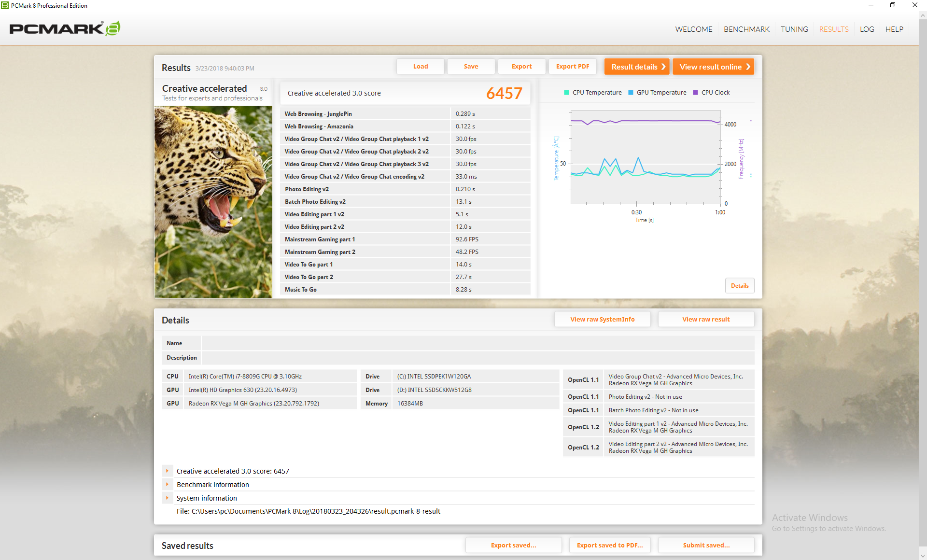Click the scrollbar down arrow
Viewport: 927px width, 560px height.
coord(923,556)
